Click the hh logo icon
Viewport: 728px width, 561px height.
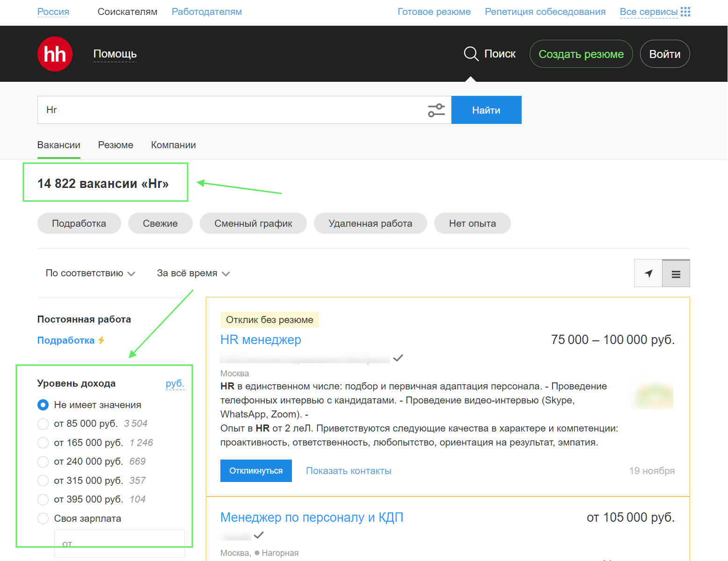[55, 54]
